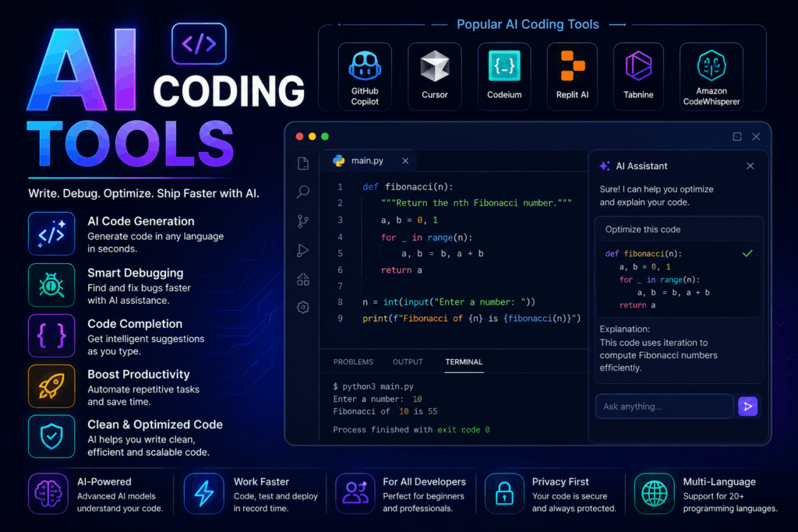
Task: Click the code brackets badge beside the title
Action: coord(199,44)
